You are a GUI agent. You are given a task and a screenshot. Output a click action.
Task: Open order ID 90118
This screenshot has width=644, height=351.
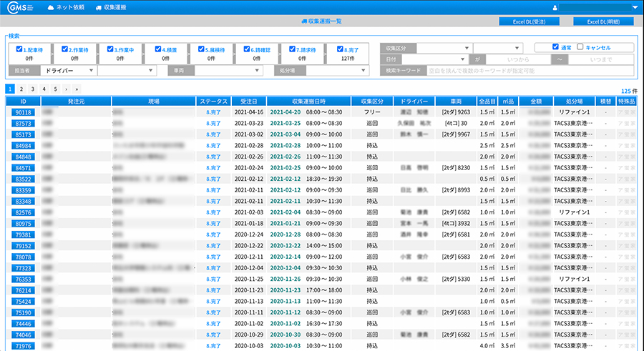coord(23,112)
